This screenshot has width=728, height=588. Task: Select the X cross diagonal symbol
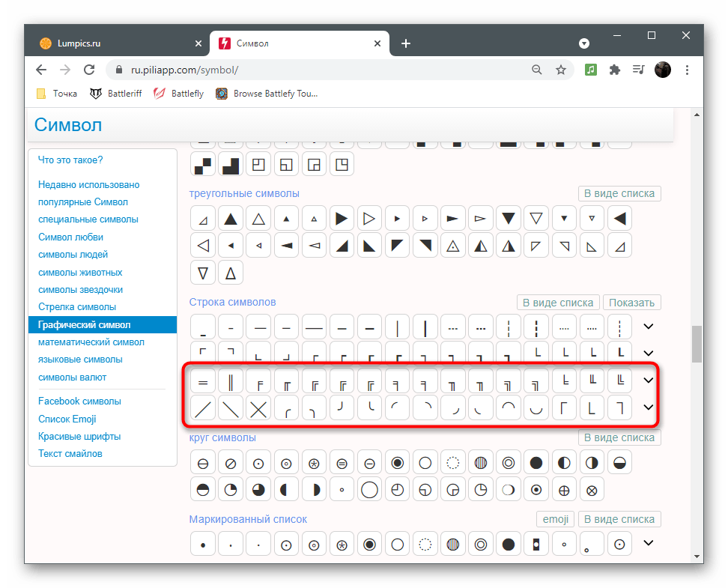pos(258,409)
